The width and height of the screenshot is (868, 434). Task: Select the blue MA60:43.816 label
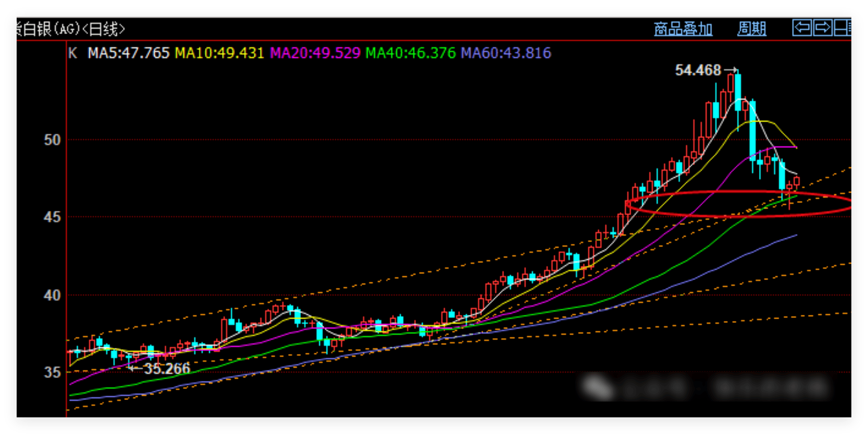pos(506,53)
